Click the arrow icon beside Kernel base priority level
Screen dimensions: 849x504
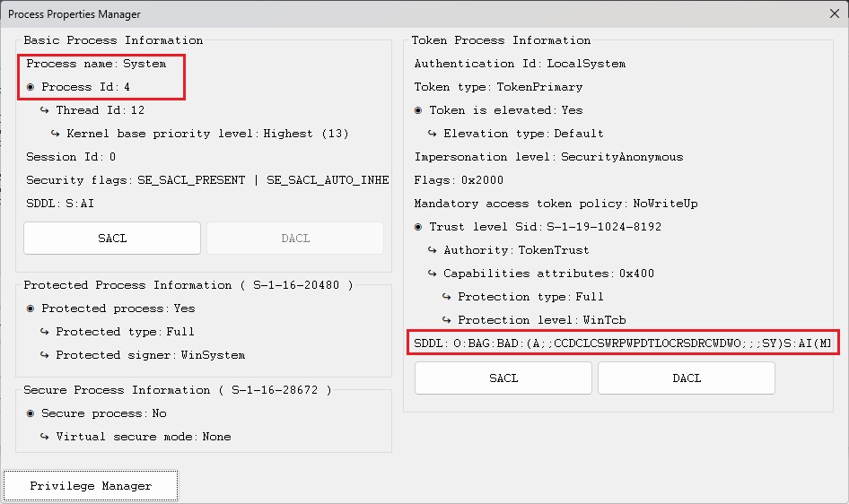[x=57, y=134]
